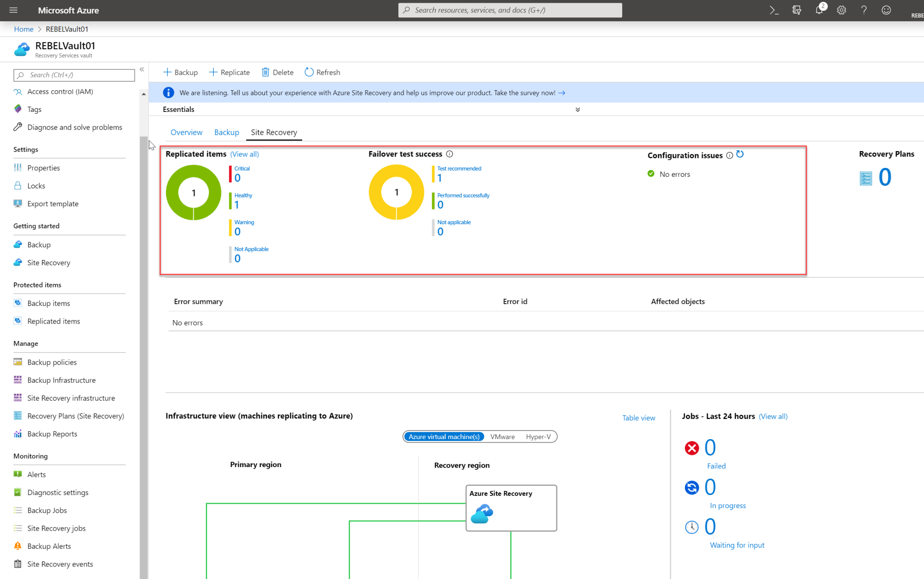Send feedback via smiley icon

point(886,10)
